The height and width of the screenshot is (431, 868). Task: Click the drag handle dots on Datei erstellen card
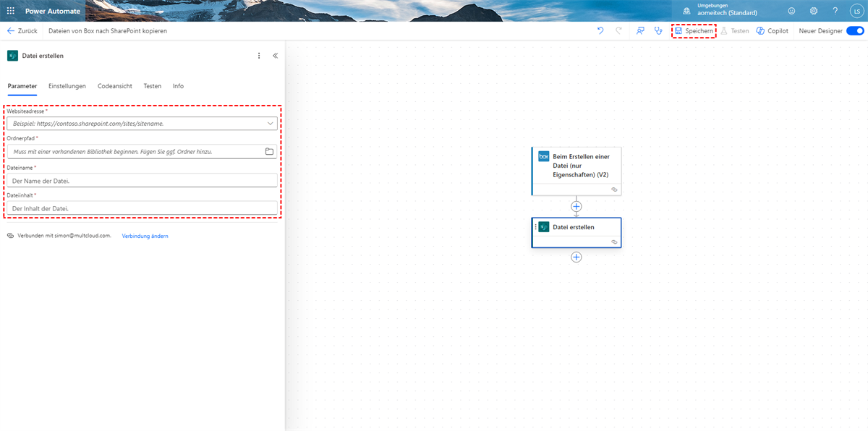(535, 227)
